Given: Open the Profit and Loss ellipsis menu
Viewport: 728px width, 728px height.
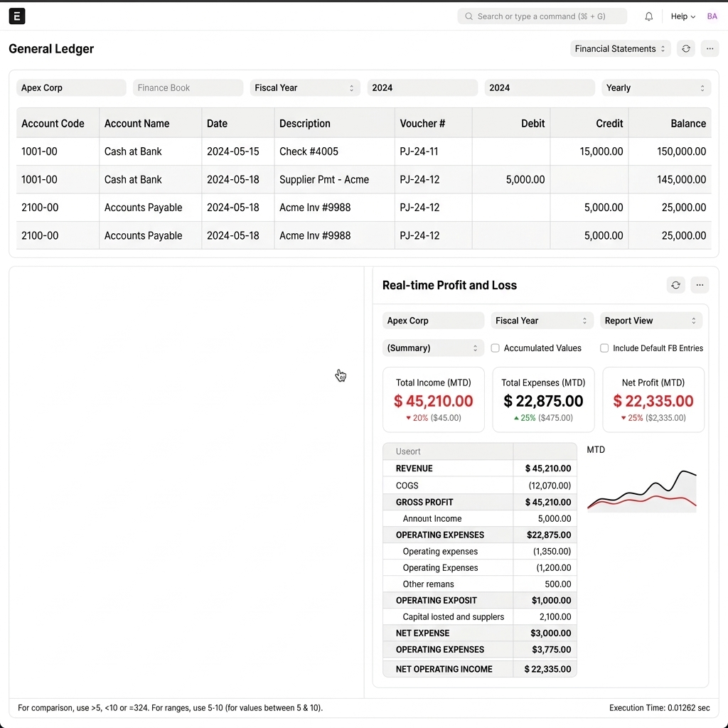Looking at the screenshot, I should click(x=700, y=284).
